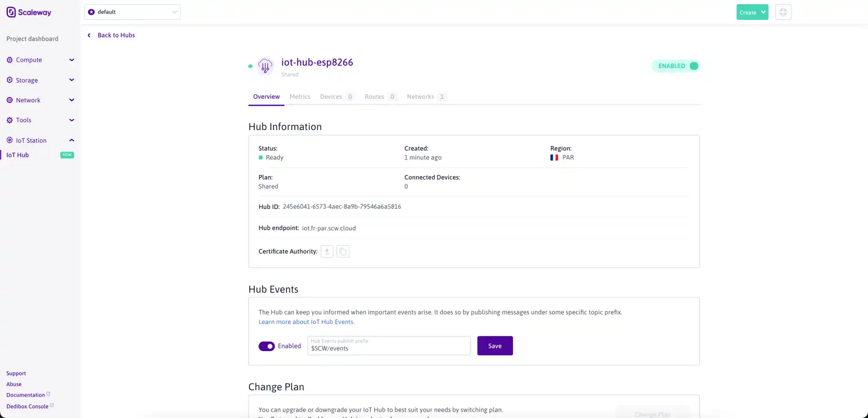Save the Hub Events prefix
Screen dimensions: 868x418
click(x=495, y=346)
